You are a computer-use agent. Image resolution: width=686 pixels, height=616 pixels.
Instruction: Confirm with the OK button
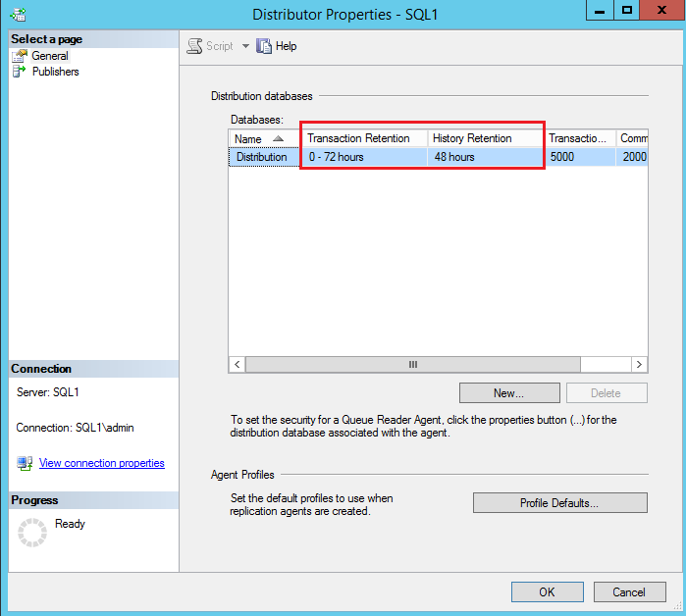(547, 591)
